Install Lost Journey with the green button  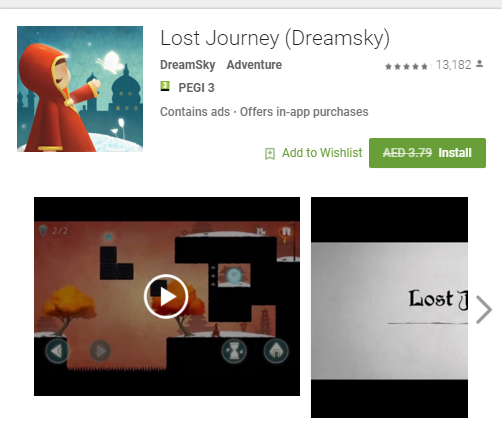pos(427,153)
